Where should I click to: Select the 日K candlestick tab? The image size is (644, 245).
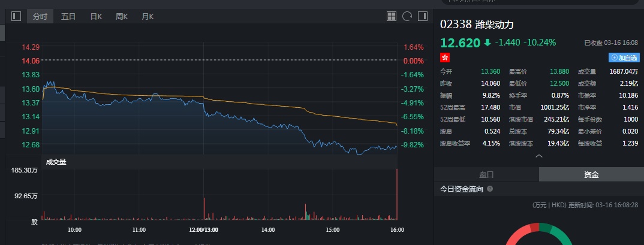pyautogui.click(x=96, y=16)
